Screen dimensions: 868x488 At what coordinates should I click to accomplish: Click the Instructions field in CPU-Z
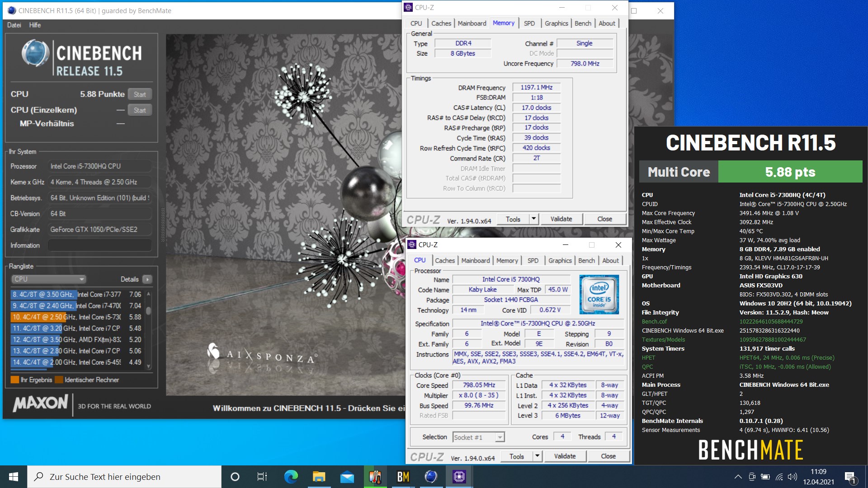point(538,357)
